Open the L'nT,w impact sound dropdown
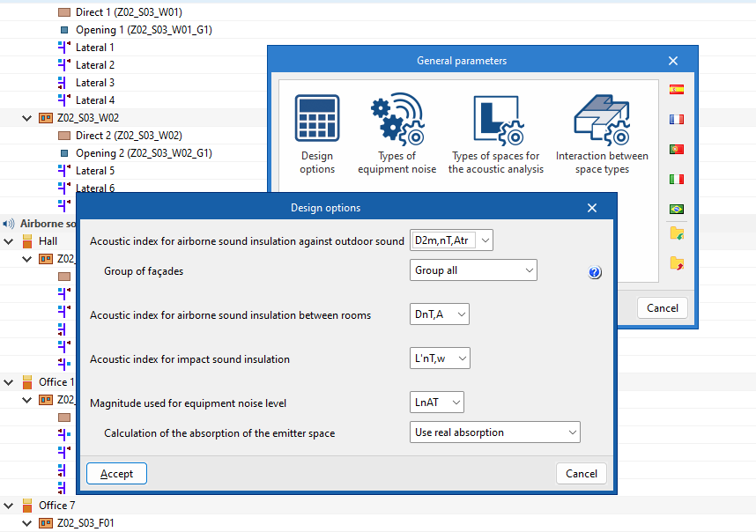This screenshot has width=756, height=532. [x=440, y=358]
